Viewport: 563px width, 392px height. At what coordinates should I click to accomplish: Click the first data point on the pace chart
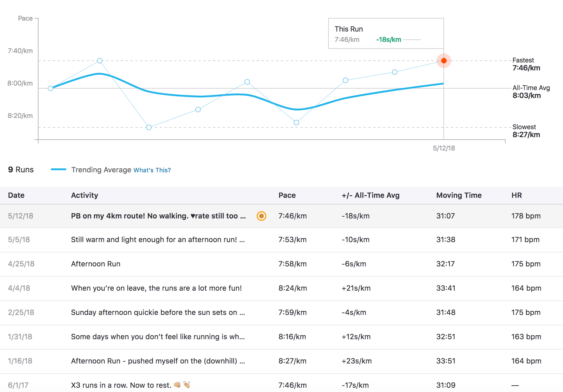click(x=51, y=88)
